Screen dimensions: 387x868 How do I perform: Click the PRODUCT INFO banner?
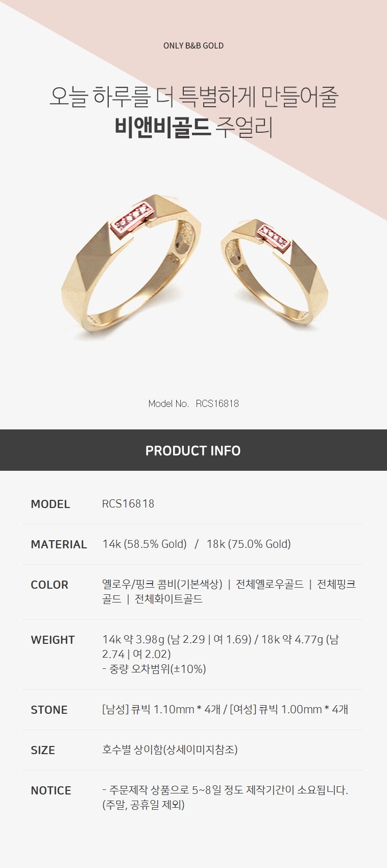194,450
